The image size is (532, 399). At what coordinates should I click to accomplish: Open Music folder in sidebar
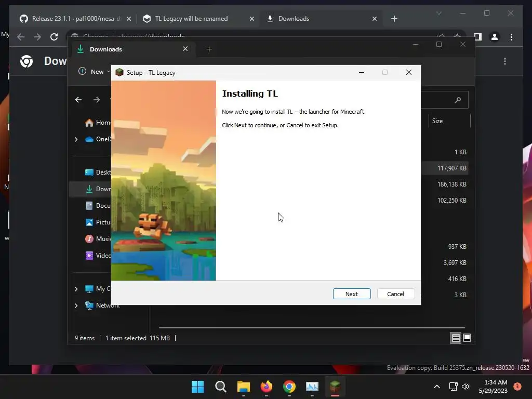click(x=98, y=239)
